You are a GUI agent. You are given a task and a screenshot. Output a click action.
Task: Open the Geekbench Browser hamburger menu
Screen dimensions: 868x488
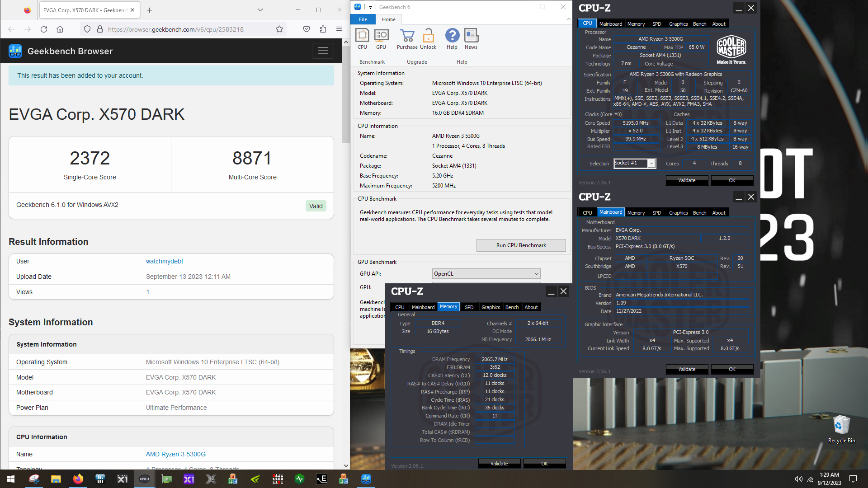tap(323, 51)
